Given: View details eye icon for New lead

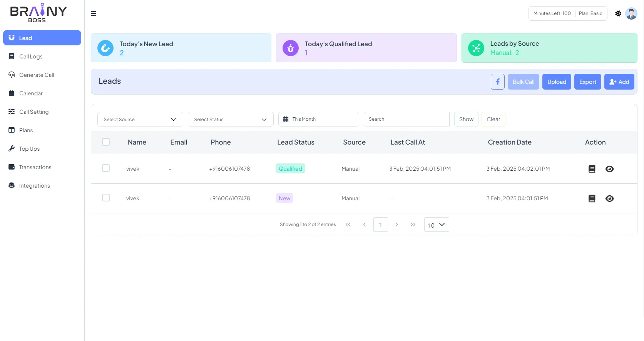Looking at the screenshot, I should (610, 198).
